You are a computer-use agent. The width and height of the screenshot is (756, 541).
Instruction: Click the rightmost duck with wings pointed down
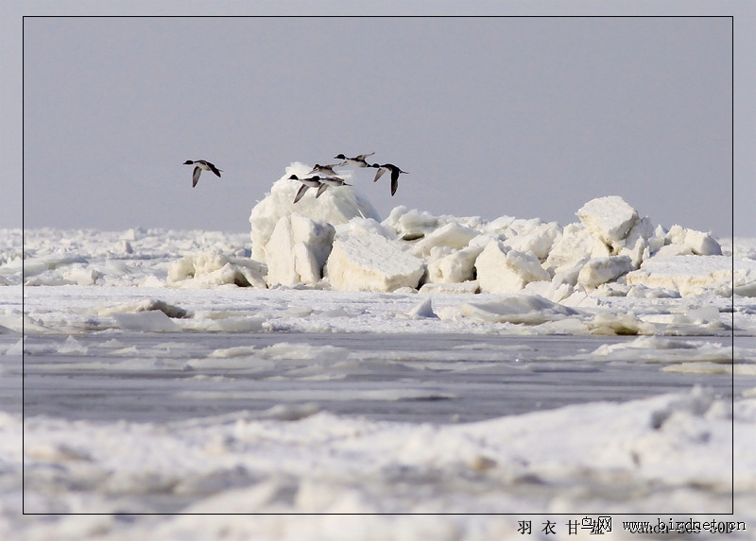pyautogui.click(x=389, y=174)
